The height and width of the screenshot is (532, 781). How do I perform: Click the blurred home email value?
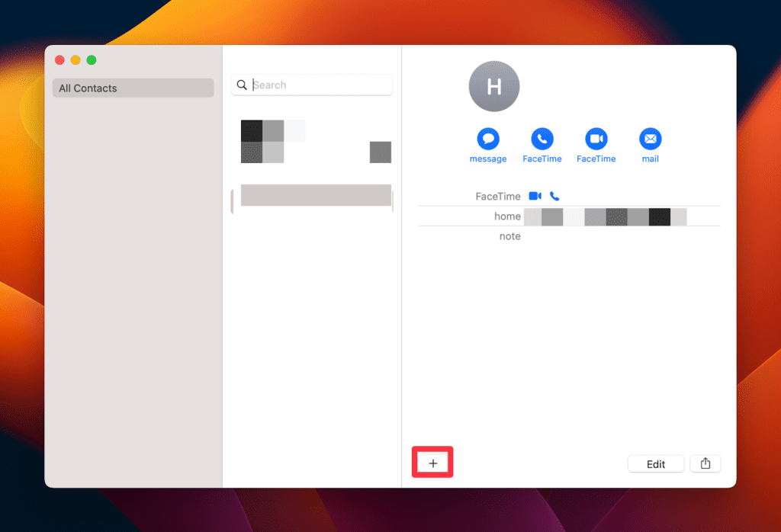click(x=605, y=217)
